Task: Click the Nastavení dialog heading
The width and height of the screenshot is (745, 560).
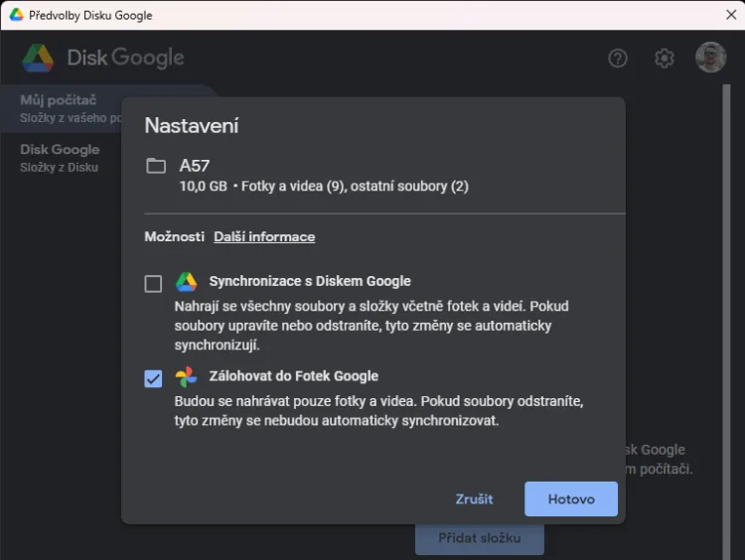Action: (192, 126)
